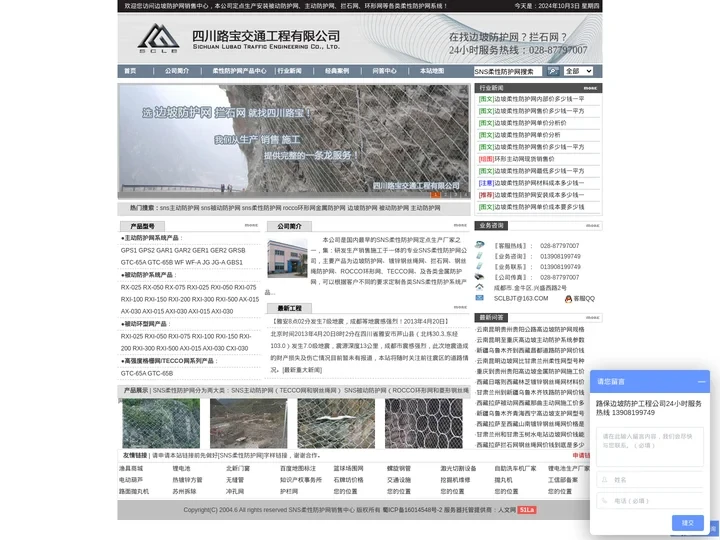Click hot search term rocco环形网金属防护网
Image resolution: width=720 pixels, height=540 pixels.
coord(314,208)
